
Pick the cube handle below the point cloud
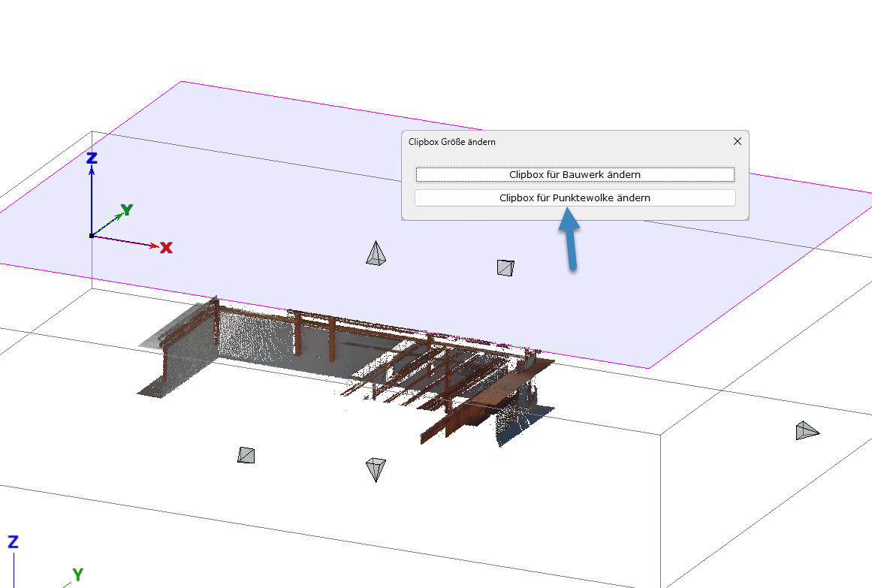pyautogui.click(x=246, y=455)
